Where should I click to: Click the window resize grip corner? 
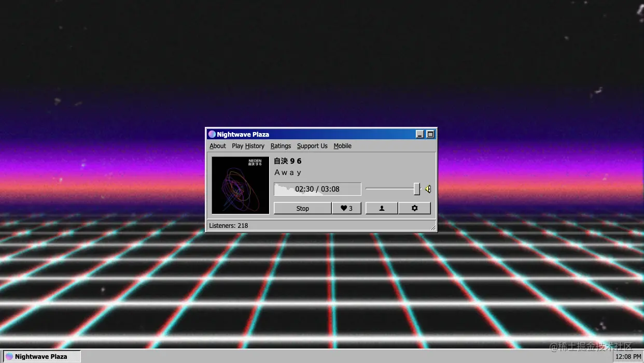(433, 227)
